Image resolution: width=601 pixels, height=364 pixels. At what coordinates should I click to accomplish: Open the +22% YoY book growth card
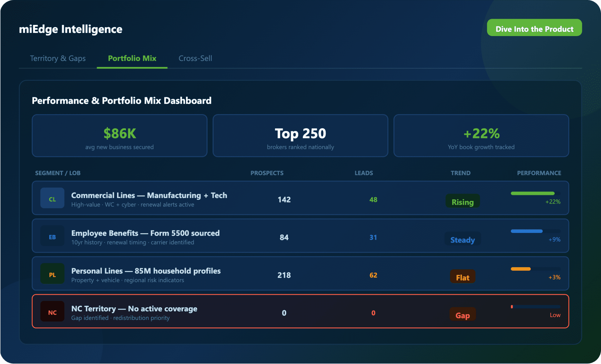(x=481, y=136)
